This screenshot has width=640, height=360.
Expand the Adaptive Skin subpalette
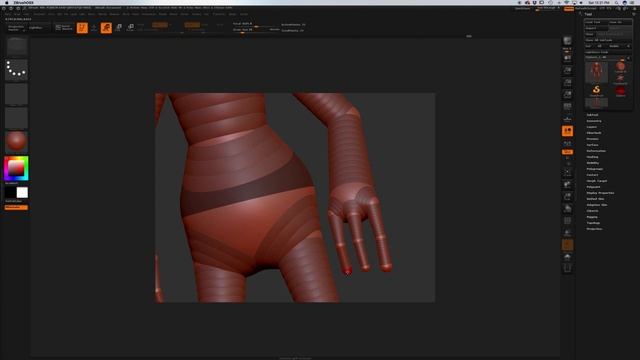click(x=597, y=205)
